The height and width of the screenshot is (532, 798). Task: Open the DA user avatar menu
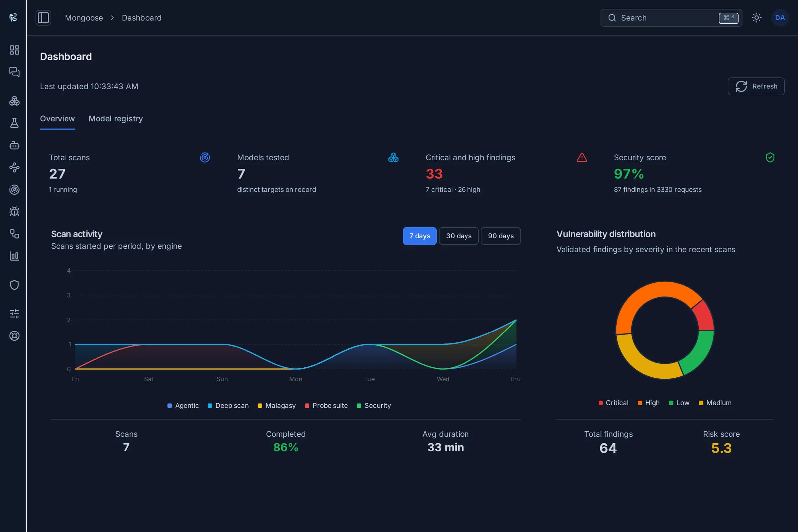point(780,18)
